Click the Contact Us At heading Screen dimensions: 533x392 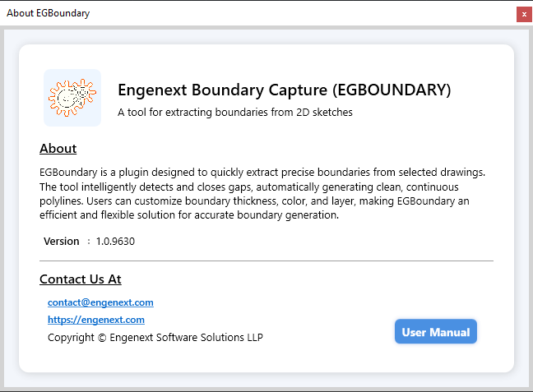81,279
